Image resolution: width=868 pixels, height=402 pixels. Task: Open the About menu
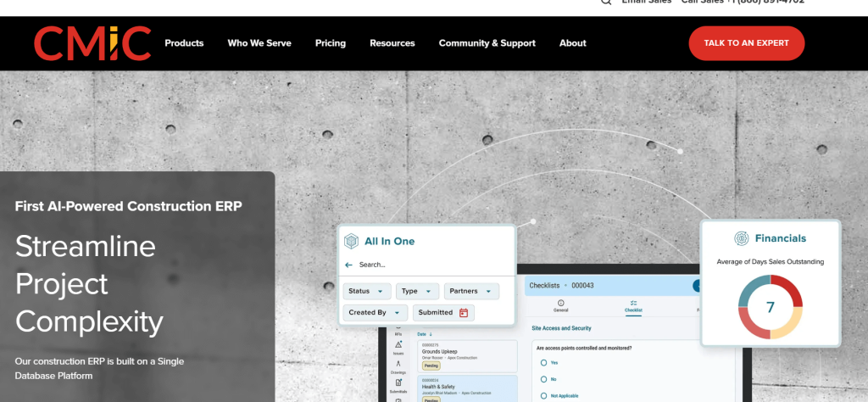pos(572,43)
